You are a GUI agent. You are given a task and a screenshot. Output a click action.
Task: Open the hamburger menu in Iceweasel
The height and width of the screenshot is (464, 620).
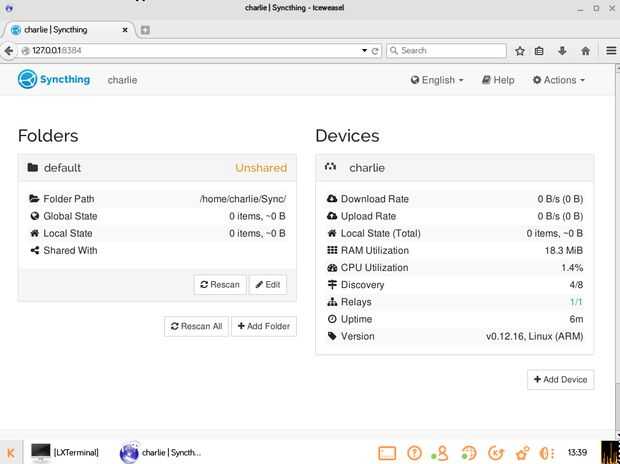coord(611,51)
